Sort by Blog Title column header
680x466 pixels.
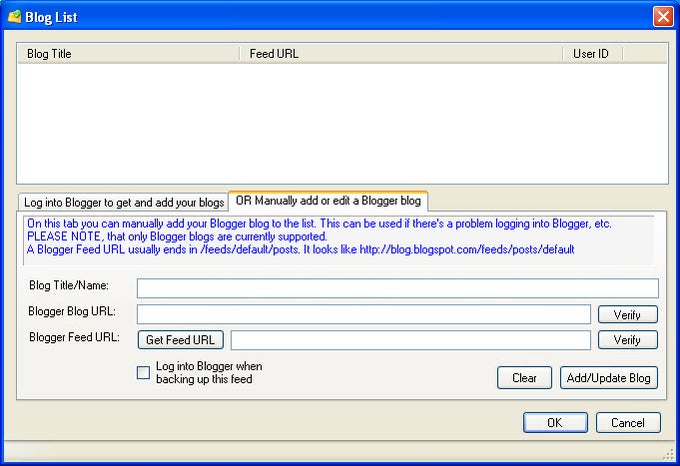[x=128, y=54]
